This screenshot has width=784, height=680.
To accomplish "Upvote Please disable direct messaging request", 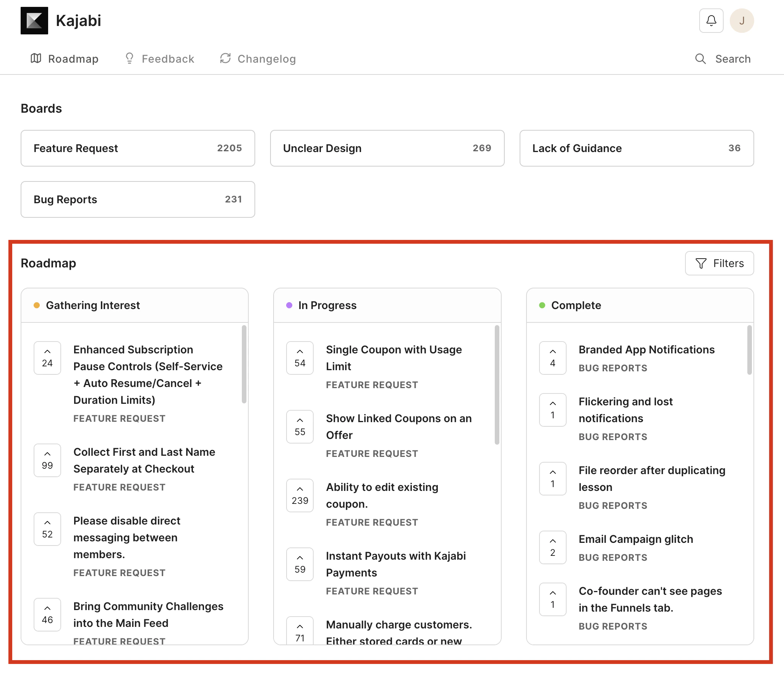I will (47, 529).
